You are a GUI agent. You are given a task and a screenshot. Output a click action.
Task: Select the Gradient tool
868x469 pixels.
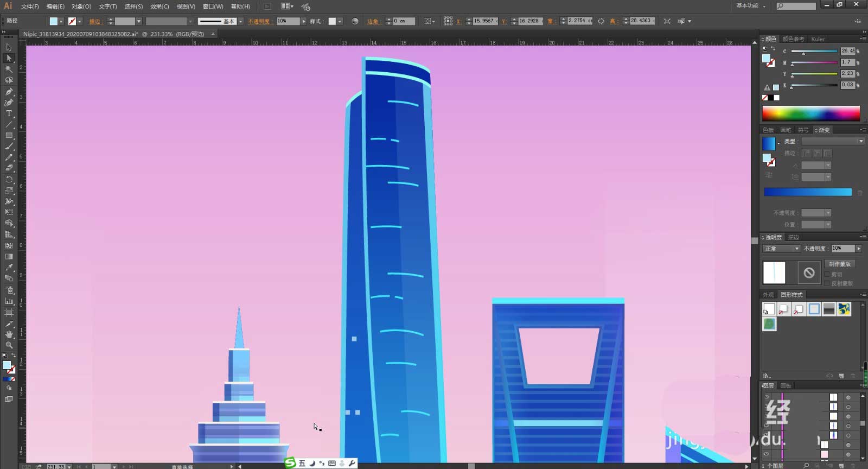(x=9, y=256)
